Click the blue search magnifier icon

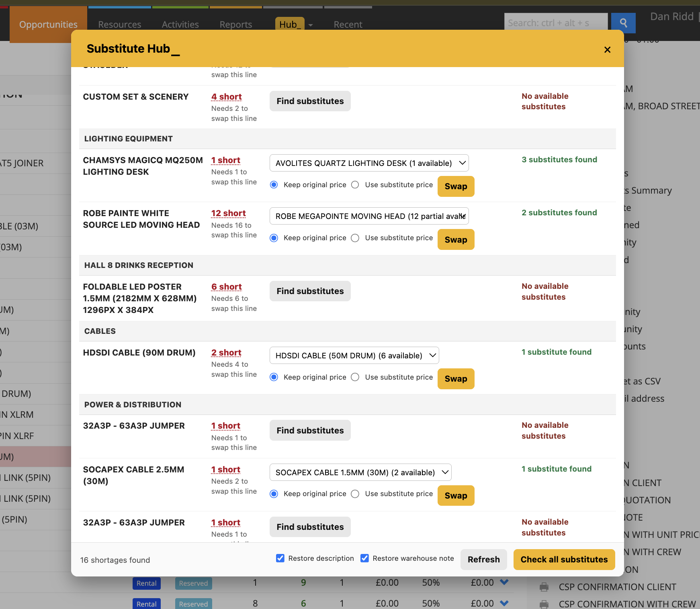pyautogui.click(x=623, y=23)
